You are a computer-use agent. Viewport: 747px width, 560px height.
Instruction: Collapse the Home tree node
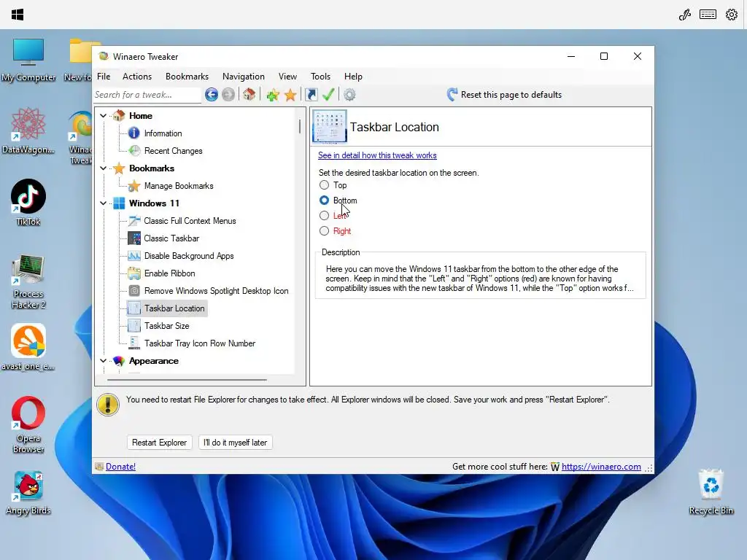click(x=103, y=116)
